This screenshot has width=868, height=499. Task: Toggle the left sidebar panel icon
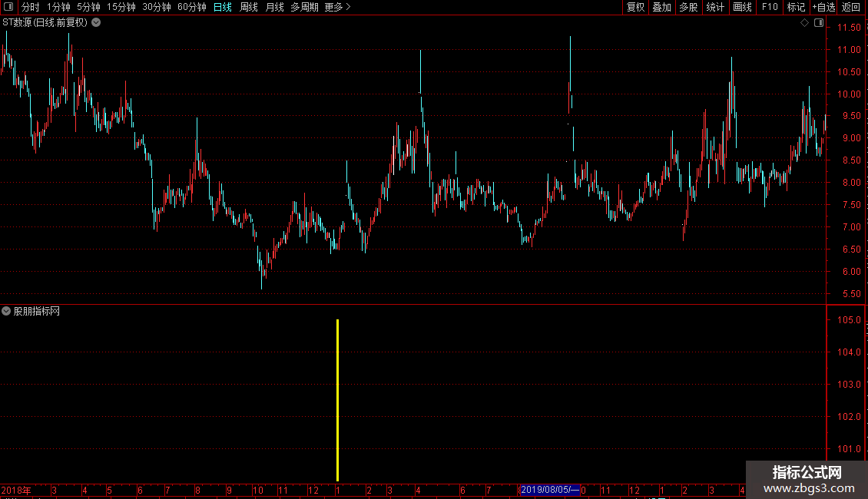click(x=8, y=7)
